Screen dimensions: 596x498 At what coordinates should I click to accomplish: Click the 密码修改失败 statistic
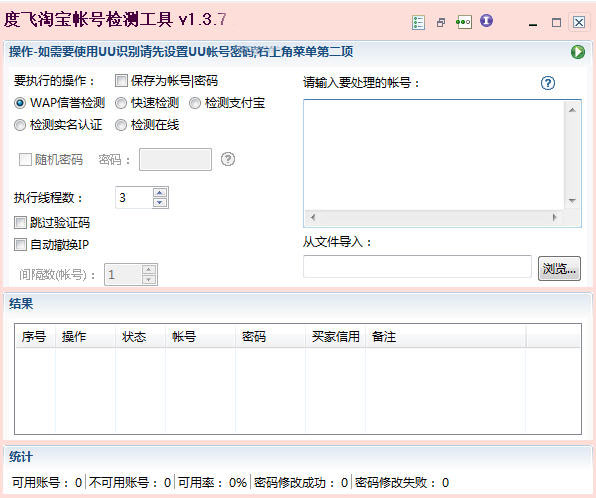point(402,482)
